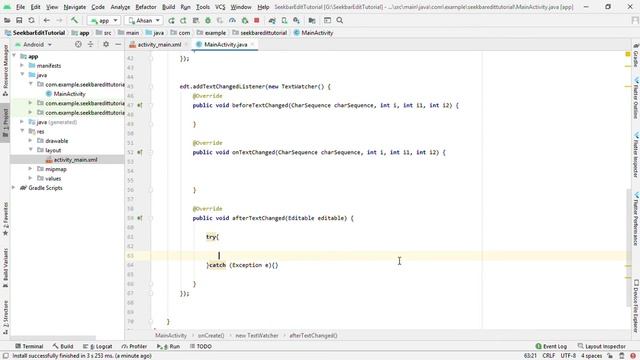
Task: Open the Event Log
Action: pyautogui.click(x=551, y=346)
